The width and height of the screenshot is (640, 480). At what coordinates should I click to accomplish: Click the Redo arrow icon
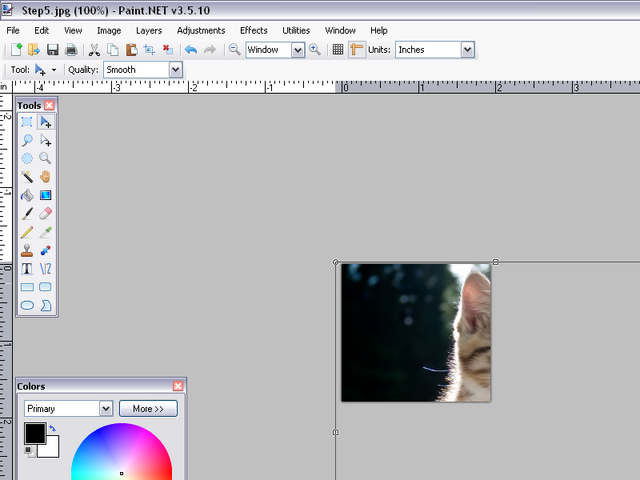click(x=209, y=50)
